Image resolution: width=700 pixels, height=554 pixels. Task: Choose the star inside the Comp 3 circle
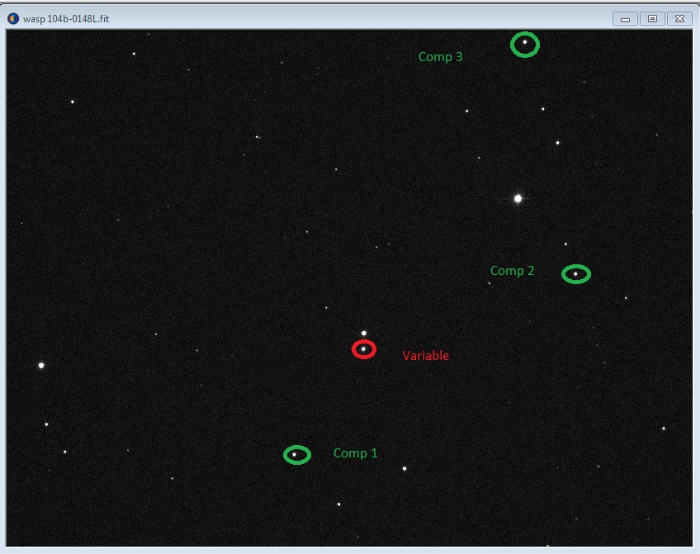(525, 43)
